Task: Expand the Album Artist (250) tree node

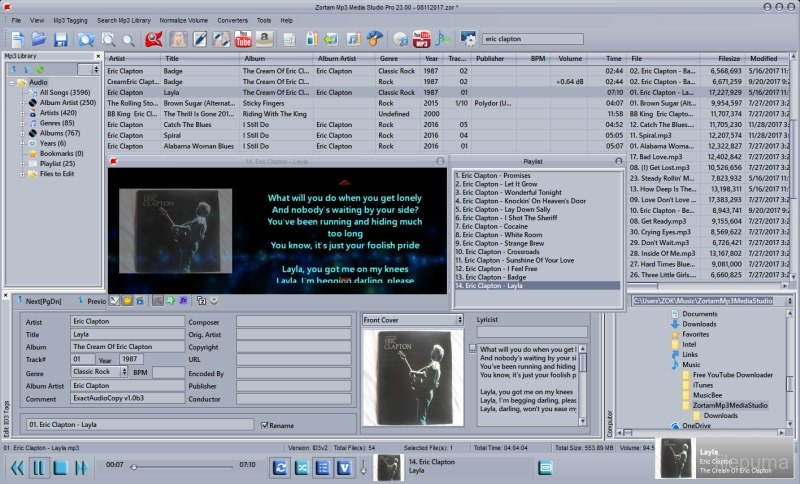Action: click(21, 103)
